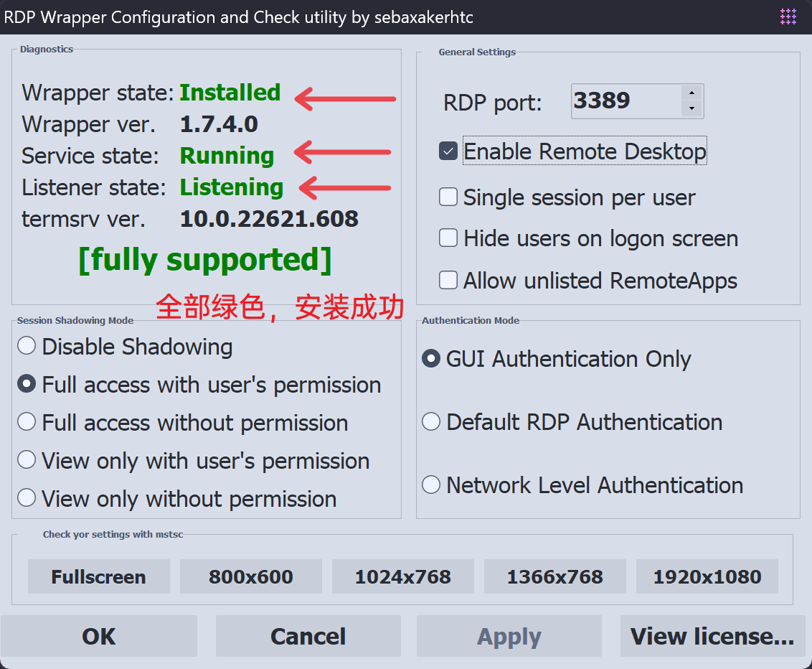Select Disable Shadowing radio option
The image size is (812, 669).
click(x=27, y=347)
